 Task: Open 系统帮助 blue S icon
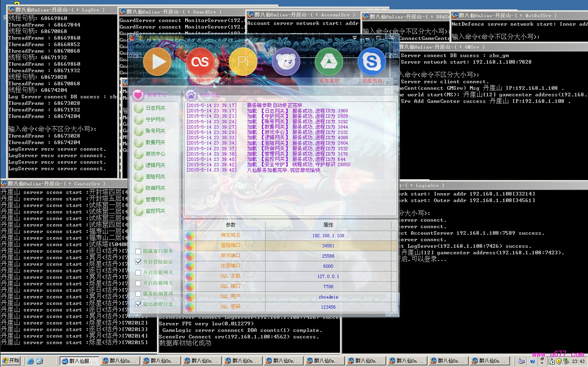(x=372, y=62)
